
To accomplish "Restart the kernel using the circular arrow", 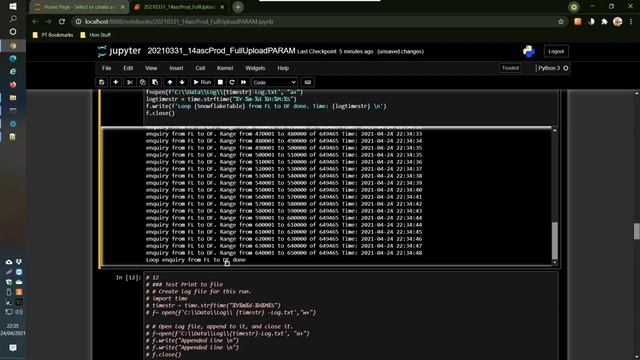I will (232, 82).
